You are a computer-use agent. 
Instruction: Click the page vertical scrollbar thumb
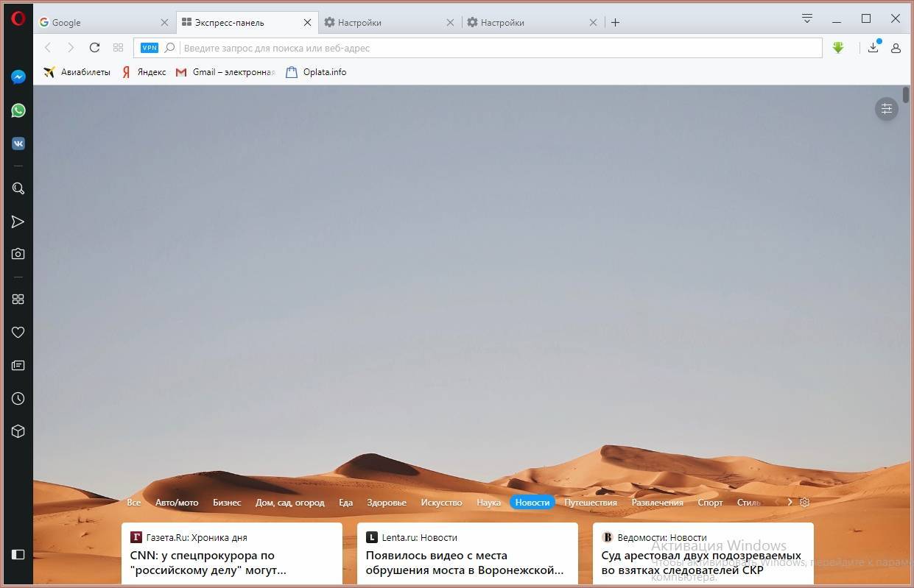pos(906,95)
